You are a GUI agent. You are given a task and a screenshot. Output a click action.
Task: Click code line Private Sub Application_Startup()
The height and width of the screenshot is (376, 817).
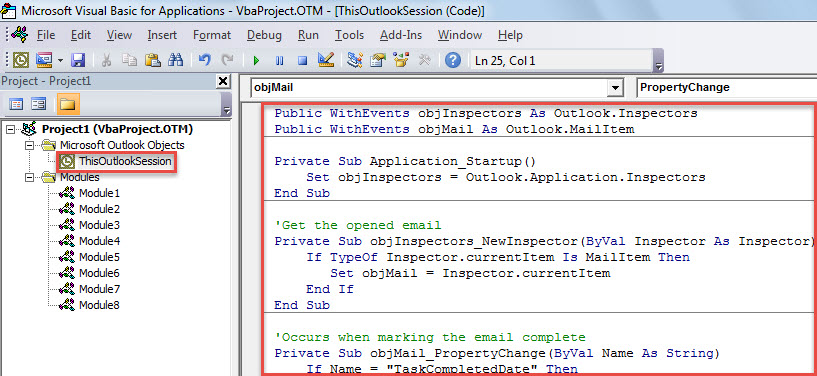(405, 161)
